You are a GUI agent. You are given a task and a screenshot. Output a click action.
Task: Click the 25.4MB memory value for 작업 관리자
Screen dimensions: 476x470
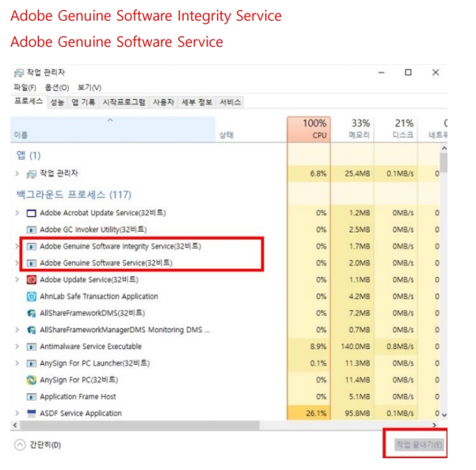pyautogui.click(x=357, y=174)
